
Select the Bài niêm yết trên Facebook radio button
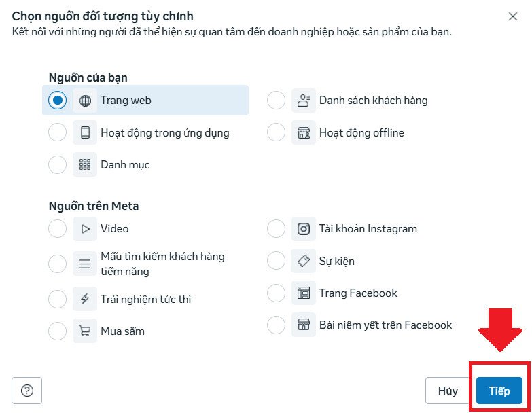pos(277,325)
